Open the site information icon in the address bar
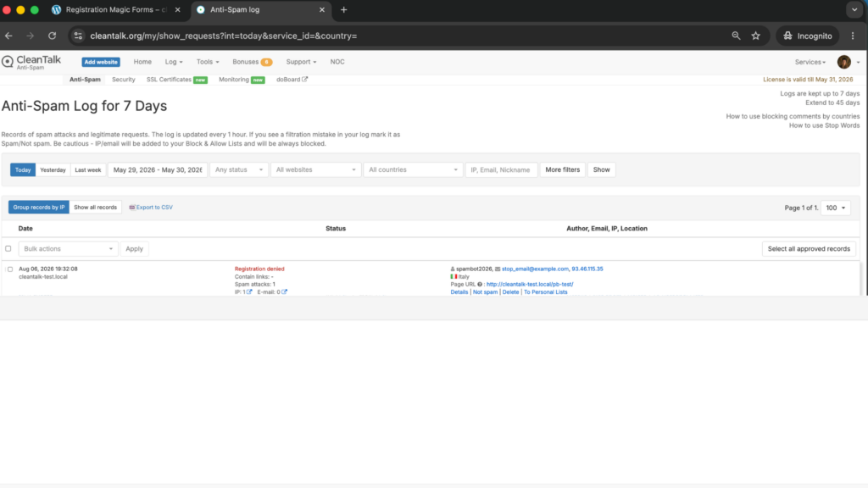This screenshot has height=488, width=868. 78,36
